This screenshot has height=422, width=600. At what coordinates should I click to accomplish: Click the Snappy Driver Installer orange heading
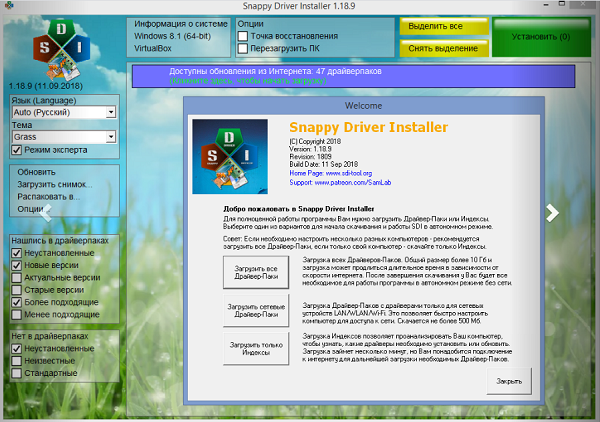click(x=368, y=127)
